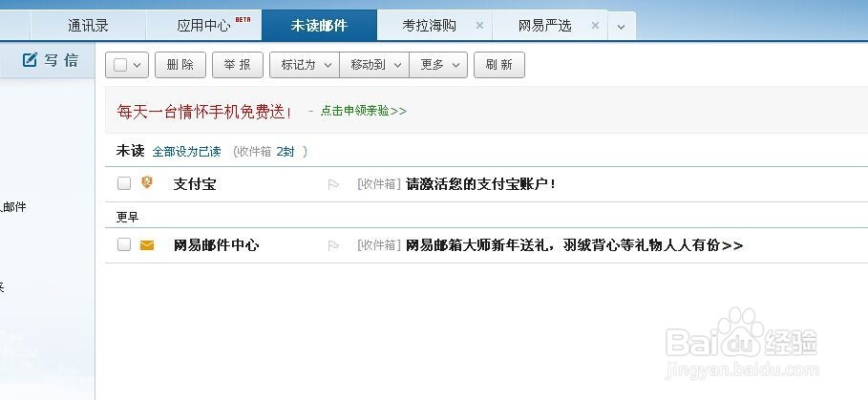Open email 网易邮箱大师新年送礼
Viewport: 868px width, 400px height.
coord(574,245)
